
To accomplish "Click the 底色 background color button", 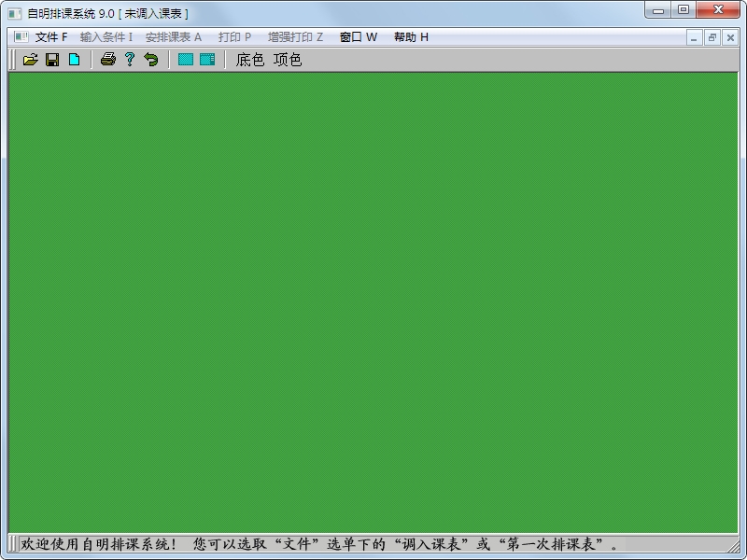I will [249, 60].
